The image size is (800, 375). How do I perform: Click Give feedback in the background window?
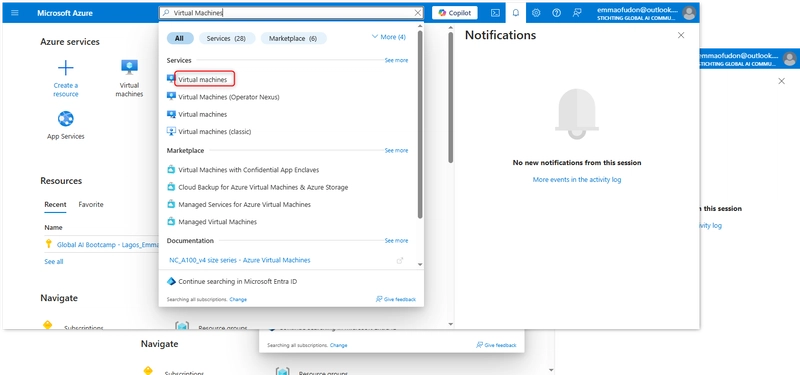[496, 345]
